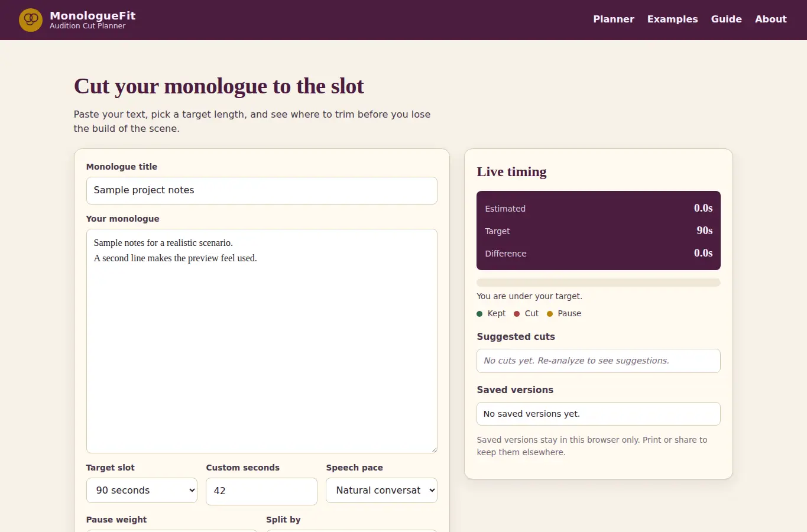Image resolution: width=807 pixels, height=532 pixels.
Task: Click 'You are under your target.' message
Action: point(529,296)
